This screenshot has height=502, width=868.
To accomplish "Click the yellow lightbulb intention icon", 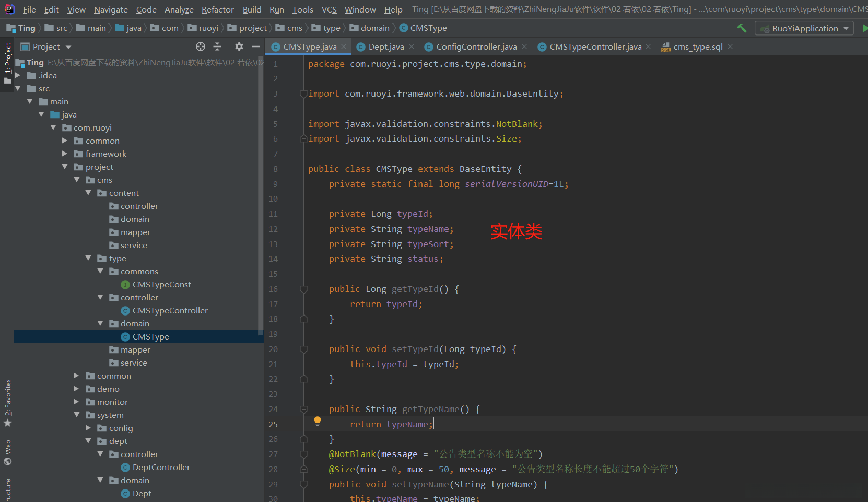I will pos(318,421).
